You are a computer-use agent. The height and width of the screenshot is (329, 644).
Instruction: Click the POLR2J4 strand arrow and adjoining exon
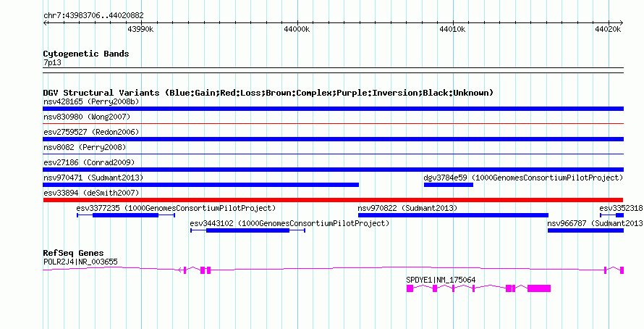(x=182, y=270)
